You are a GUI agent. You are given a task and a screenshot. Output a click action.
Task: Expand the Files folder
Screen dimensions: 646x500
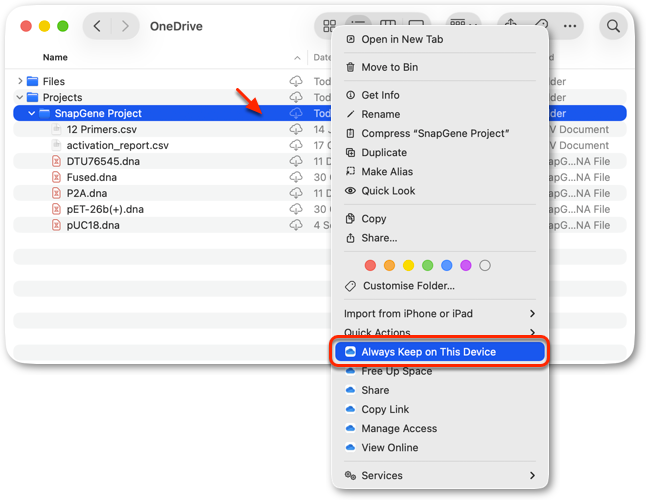tap(20, 81)
